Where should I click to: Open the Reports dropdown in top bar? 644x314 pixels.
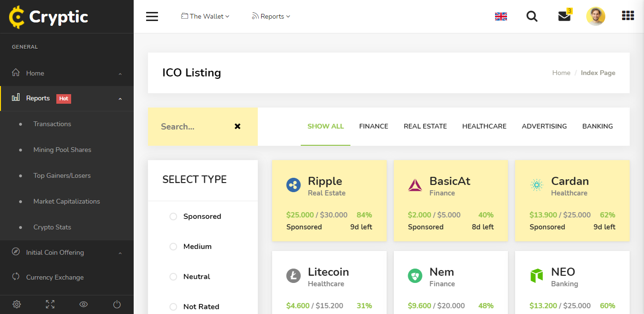point(271,16)
